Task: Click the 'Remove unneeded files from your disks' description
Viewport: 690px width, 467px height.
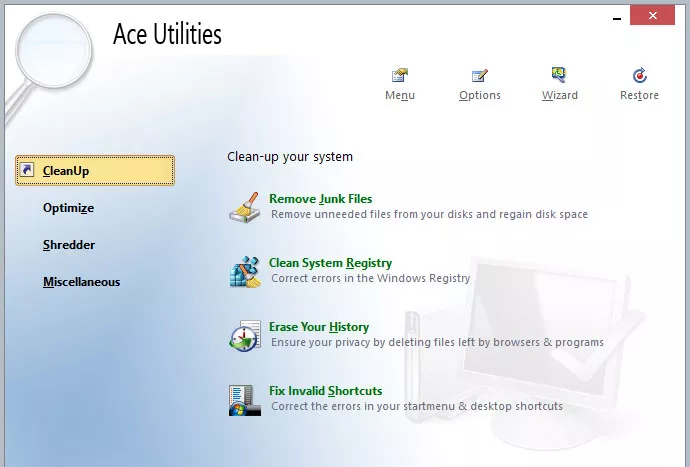Action: click(429, 214)
